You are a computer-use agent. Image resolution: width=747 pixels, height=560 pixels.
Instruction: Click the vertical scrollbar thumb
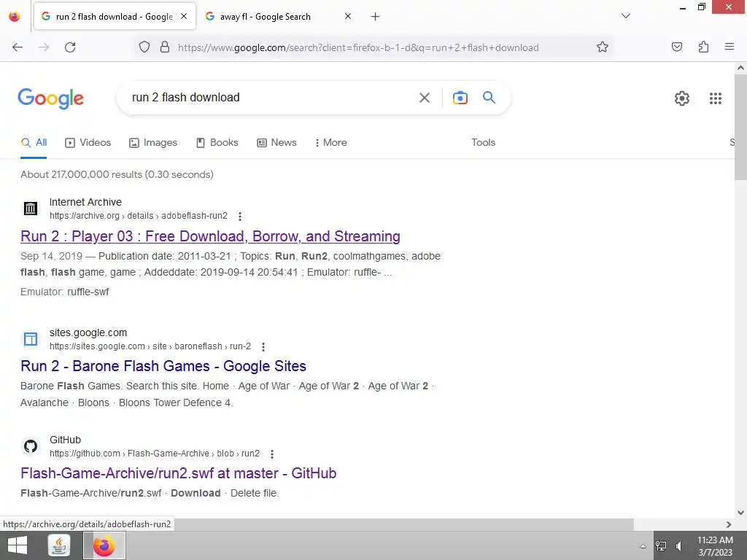click(740, 127)
